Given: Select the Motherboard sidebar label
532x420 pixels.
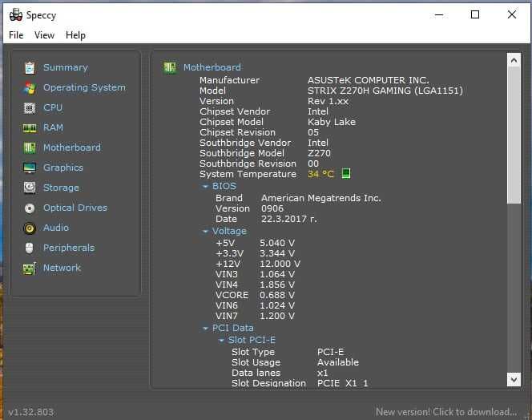Looking at the screenshot, I should pos(72,147).
